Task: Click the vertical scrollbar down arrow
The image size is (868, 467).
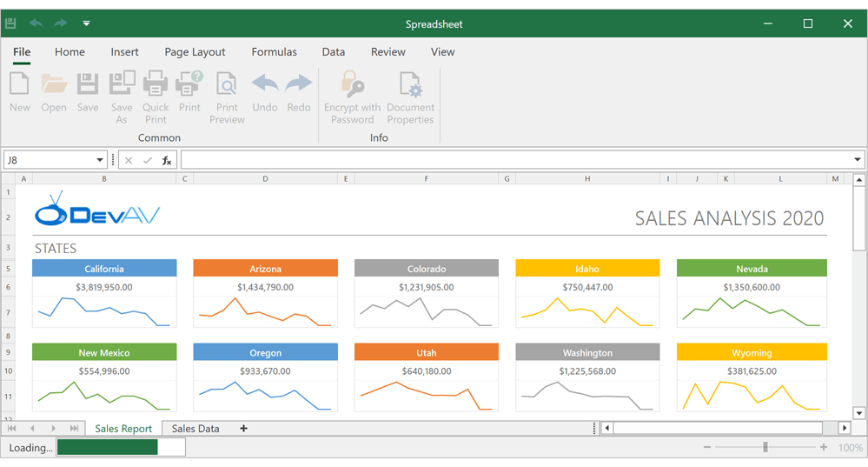Action: (859, 414)
